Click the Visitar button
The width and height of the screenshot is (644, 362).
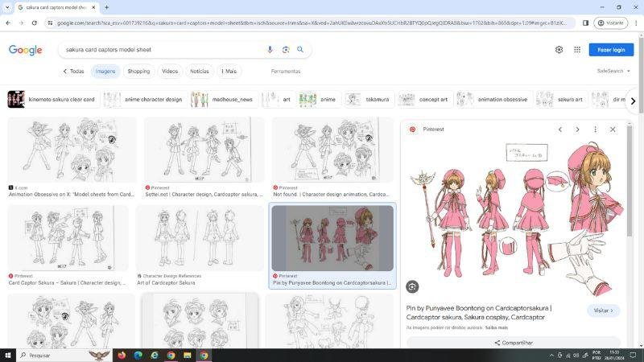click(603, 311)
